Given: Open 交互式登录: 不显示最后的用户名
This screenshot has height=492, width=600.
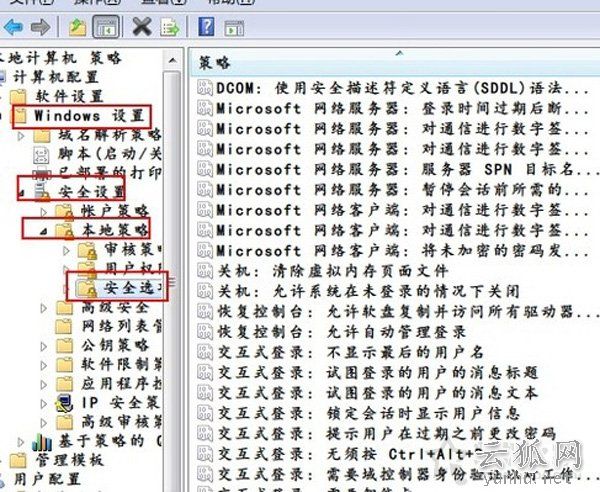Looking at the screenshot, I should tap(351, 352).
